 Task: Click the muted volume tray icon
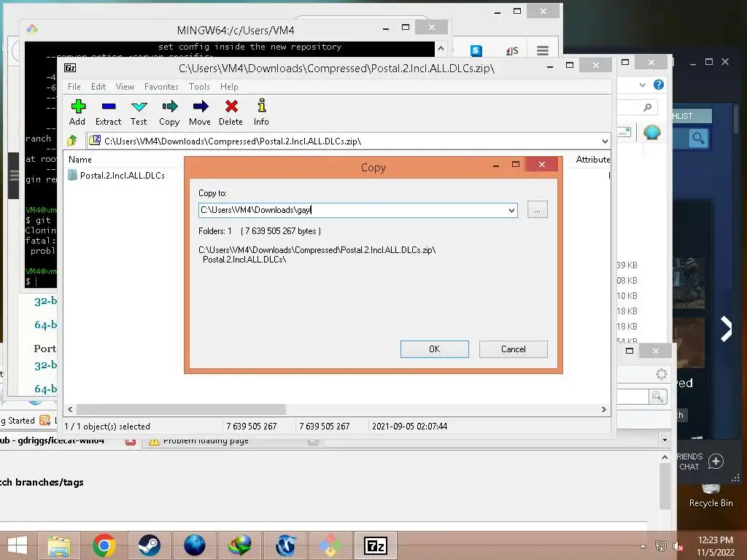(678, 546)
